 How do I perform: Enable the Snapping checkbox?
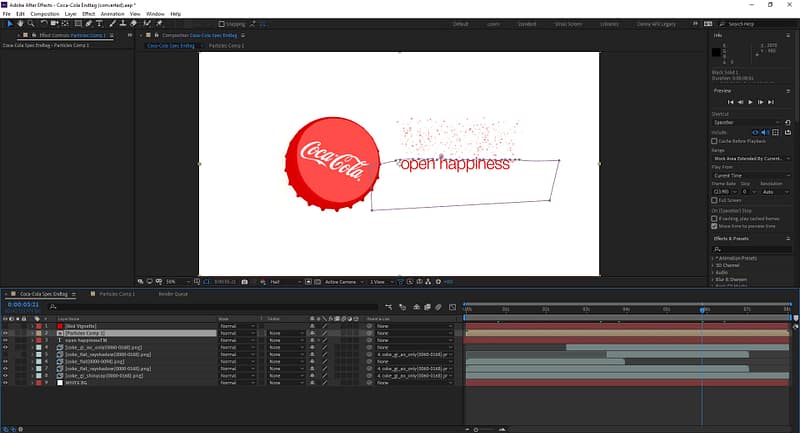point(221,24)
